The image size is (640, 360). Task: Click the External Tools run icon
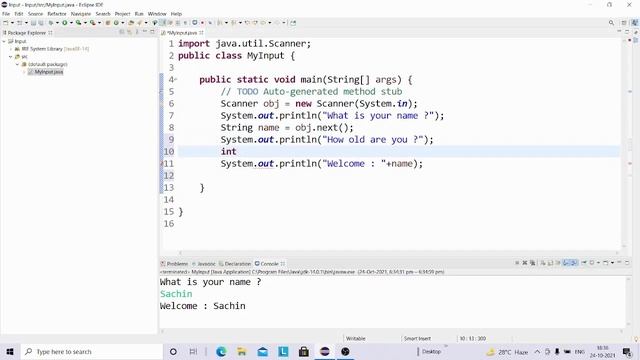tap(93, 23)
